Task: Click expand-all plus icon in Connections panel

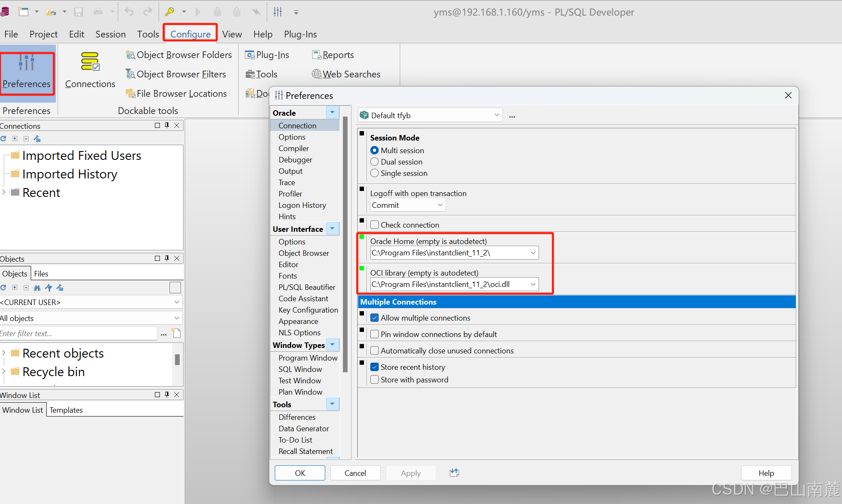Action: (15, 138)
